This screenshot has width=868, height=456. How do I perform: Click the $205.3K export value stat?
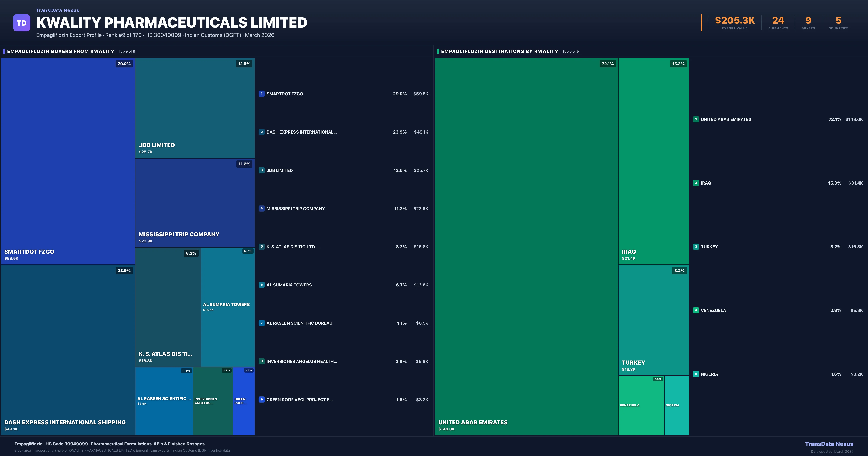[735, 21]
